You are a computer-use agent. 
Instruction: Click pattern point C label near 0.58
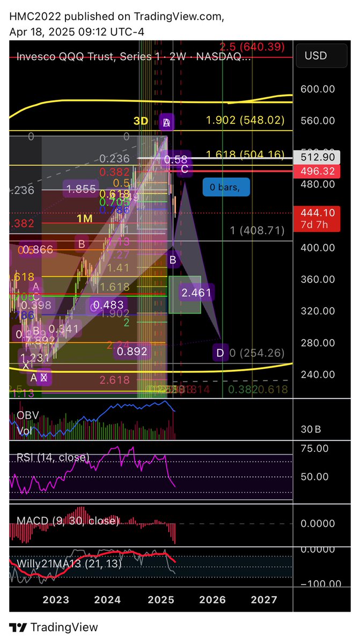coord(185,170)
